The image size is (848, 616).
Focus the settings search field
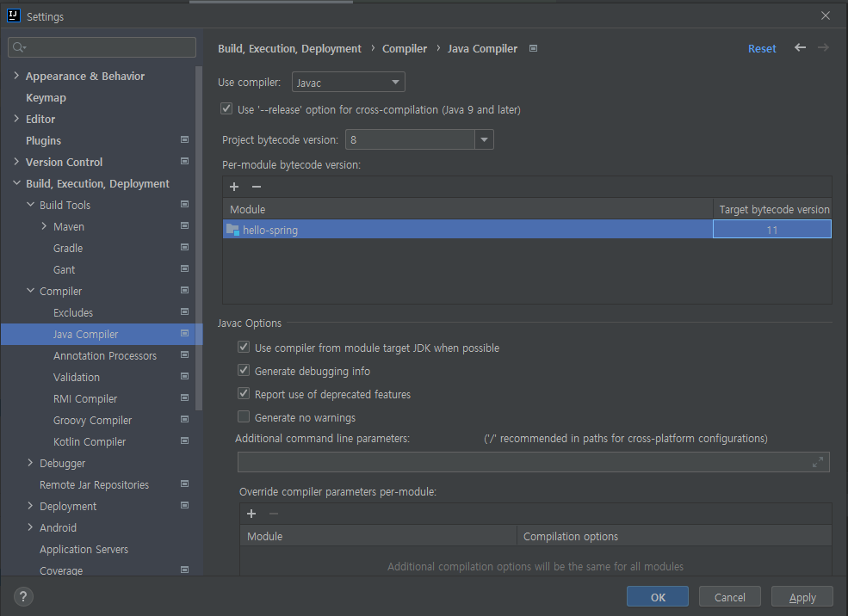[102, 47]
